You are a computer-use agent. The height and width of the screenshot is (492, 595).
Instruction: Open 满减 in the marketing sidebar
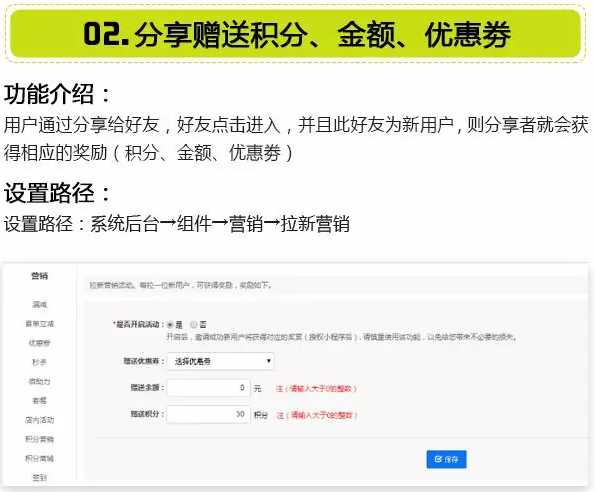coord(39,304)
